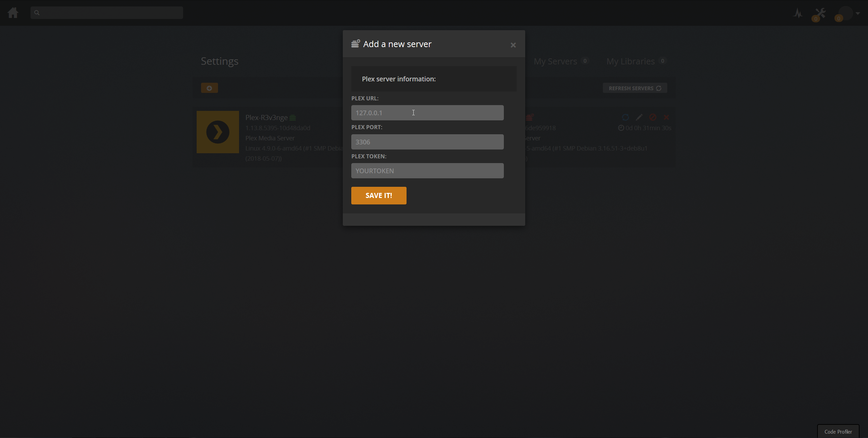
Task: Click the PLEX URL input field
Action: click(427, 113)
